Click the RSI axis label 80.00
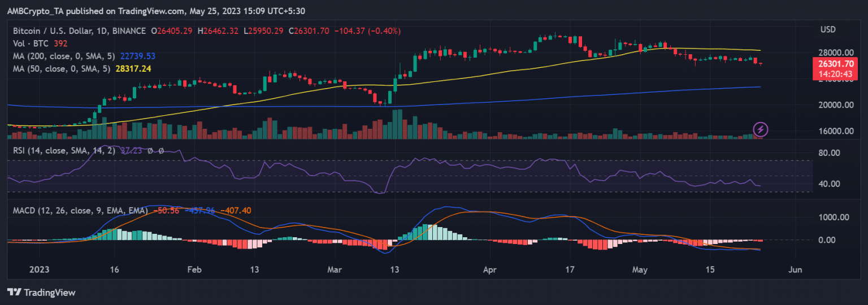Screen dimensions: 868x305 click(828, 153)
